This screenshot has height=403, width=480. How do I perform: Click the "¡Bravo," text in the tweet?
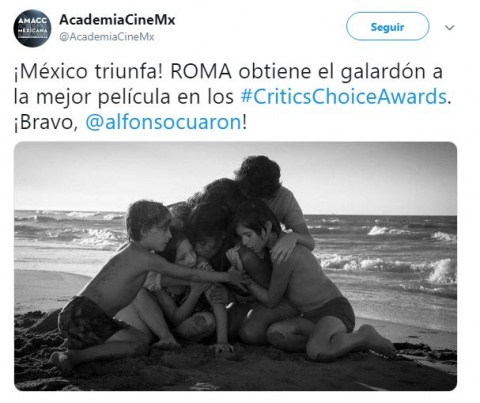(46, 123)
